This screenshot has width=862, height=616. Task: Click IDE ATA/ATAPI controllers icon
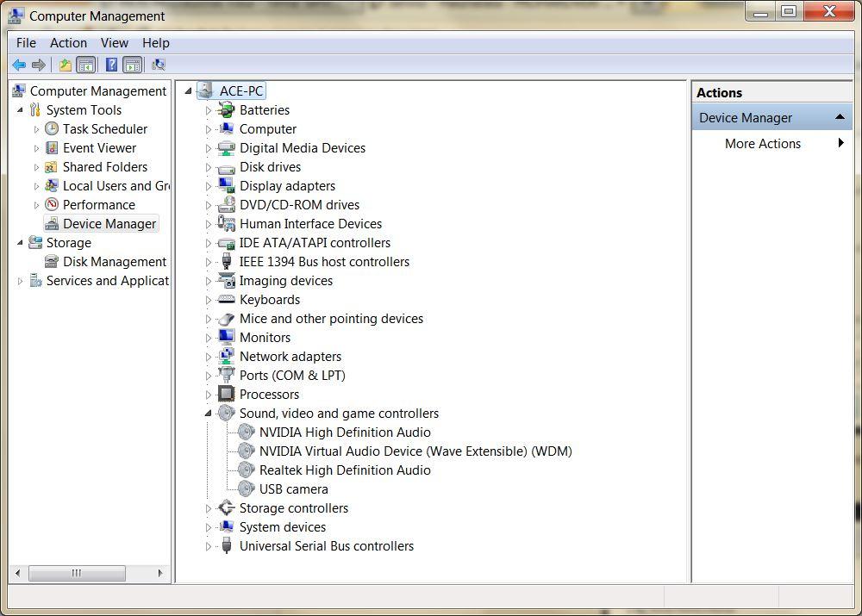(x=226, y=244)
